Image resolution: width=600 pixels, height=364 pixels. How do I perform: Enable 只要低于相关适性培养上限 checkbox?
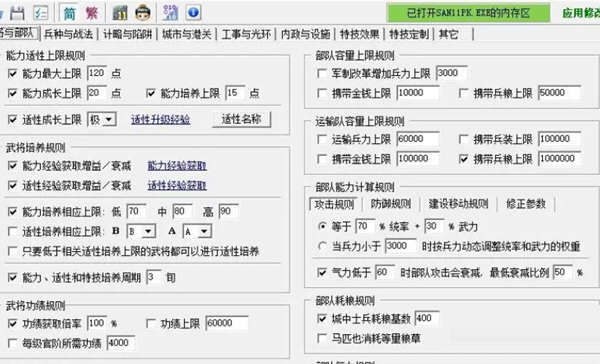pos(13,251)
